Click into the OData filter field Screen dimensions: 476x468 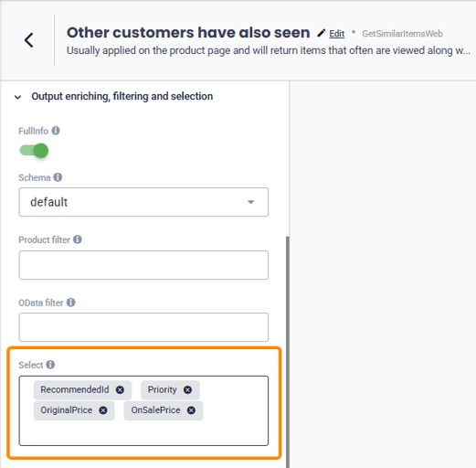[x=143, y=327]
